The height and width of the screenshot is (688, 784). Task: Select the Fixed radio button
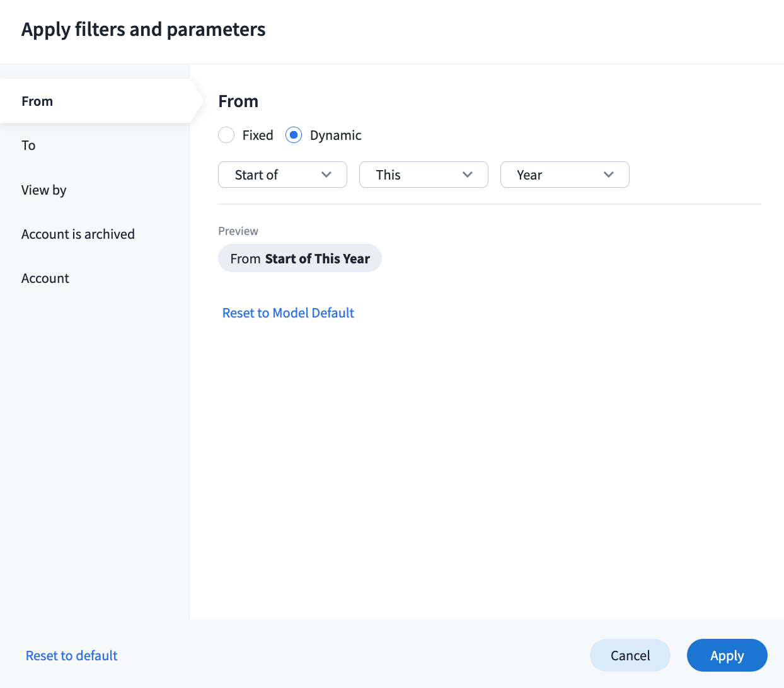point(226,135)
